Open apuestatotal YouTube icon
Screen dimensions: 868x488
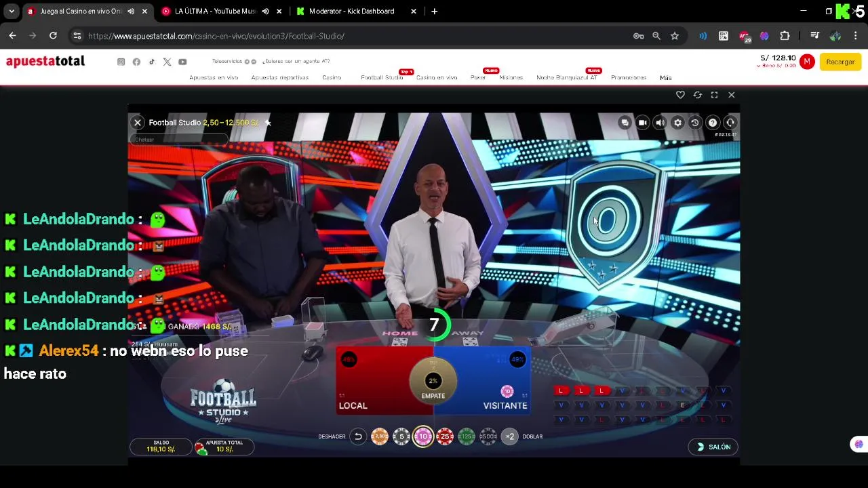(x=182, y=62)
